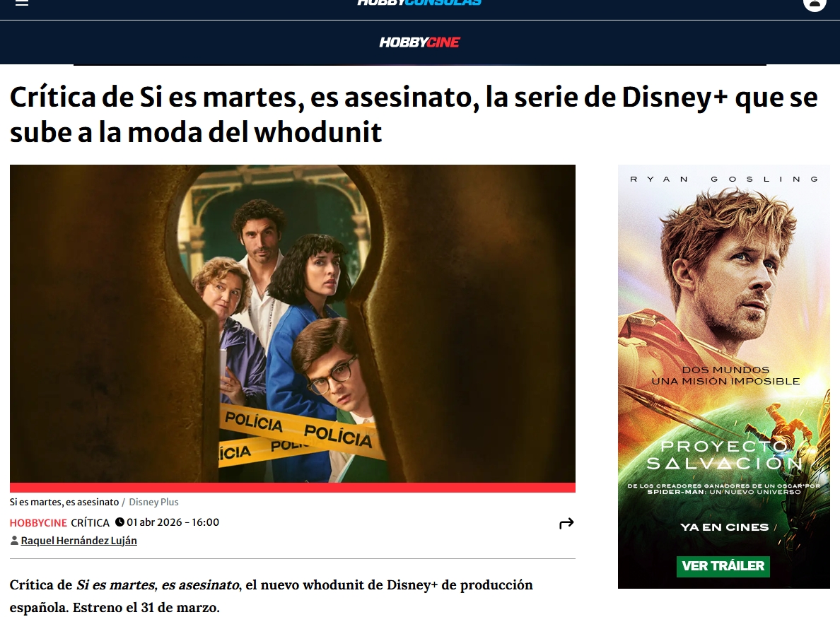Open the Ryan Gosling movie advertisement
840x617 pixels.
tap(724, 377)
